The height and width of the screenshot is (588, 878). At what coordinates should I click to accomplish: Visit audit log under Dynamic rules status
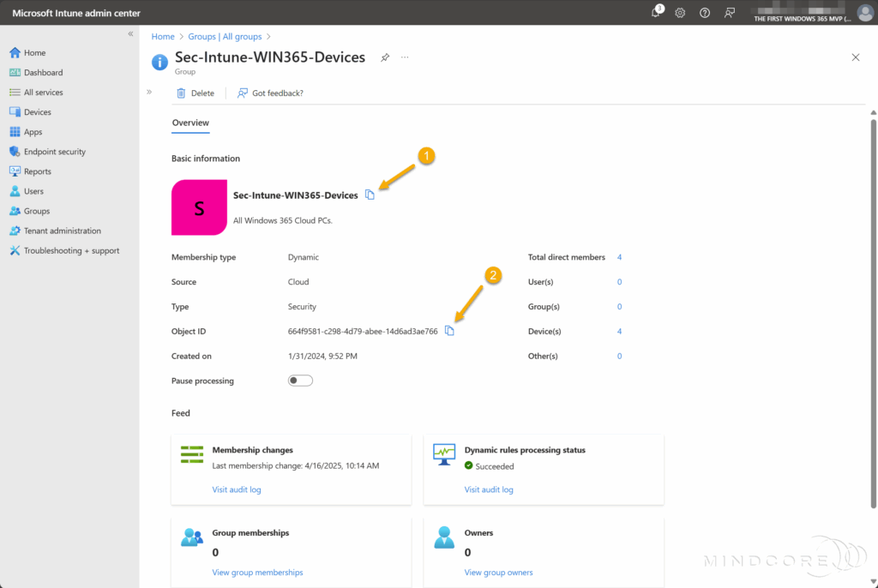click(x=488, y=489)
